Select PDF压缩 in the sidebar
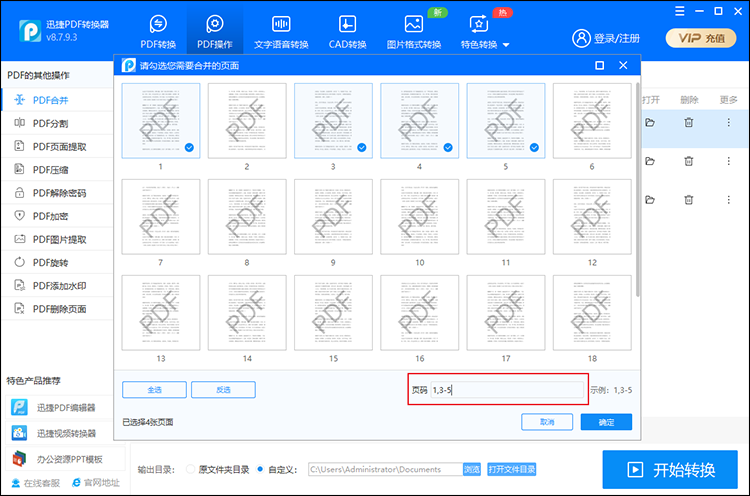This screenshot has width=750, height=496. tap(56, 170)
